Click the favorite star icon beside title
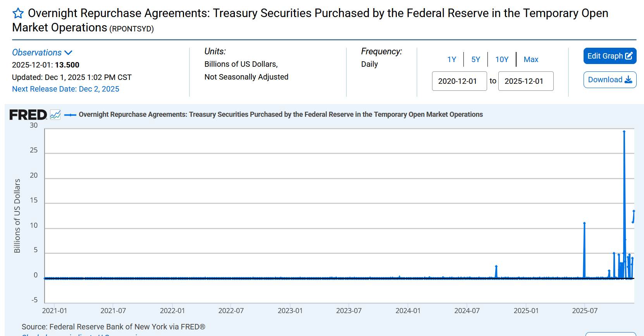 tap(18, 14)
